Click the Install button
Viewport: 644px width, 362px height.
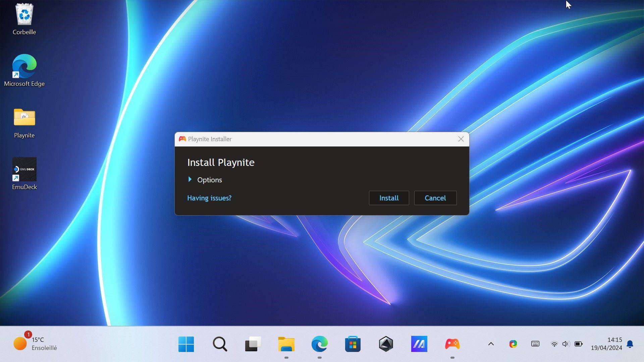pos(389,198)
